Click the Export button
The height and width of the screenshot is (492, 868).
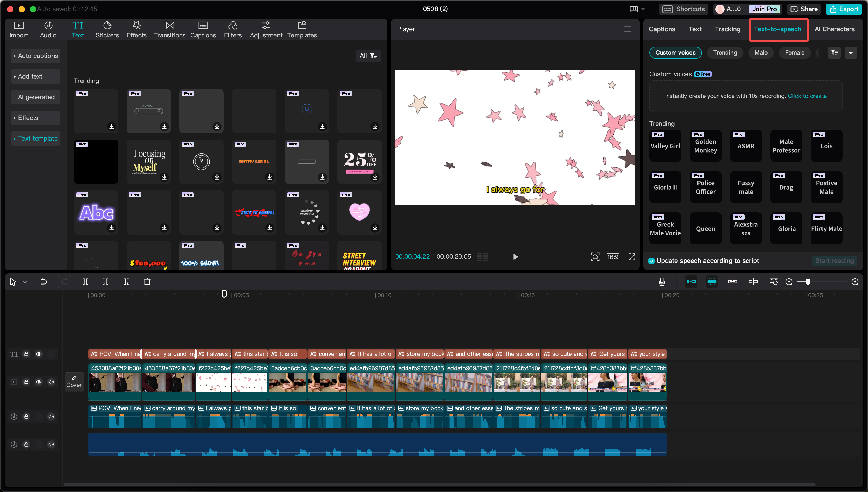tap(844, 9)
